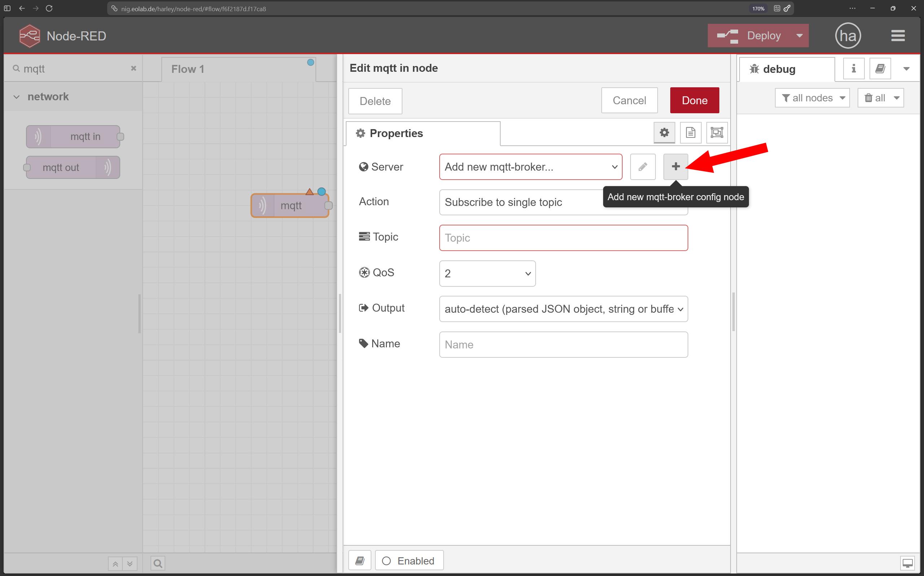The image size is (924, 576).
Task: Open the QoS dropdown
Action: coord(487,273)
